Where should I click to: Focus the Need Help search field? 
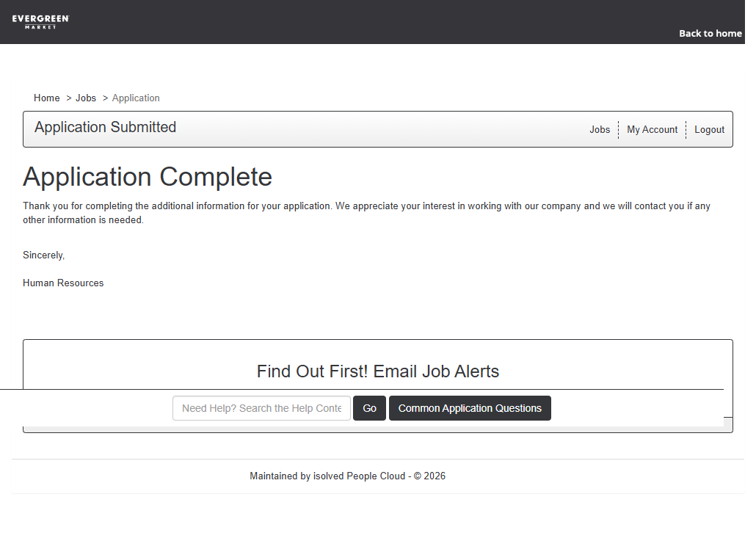261,408
